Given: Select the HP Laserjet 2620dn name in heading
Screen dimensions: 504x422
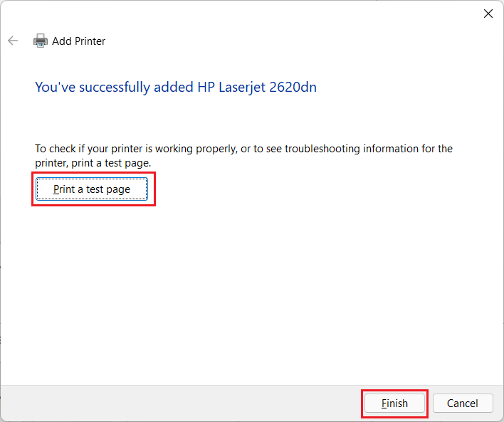Looking at the screenshot, I should [256, 88].
